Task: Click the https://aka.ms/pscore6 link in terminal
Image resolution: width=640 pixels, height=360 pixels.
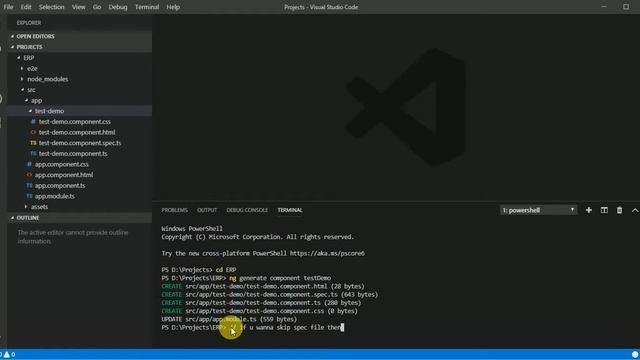Action: [327, 253]
